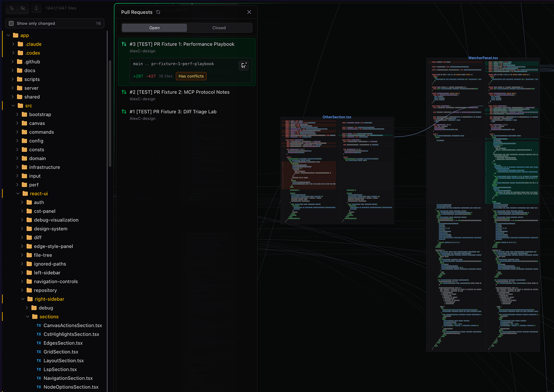Collapse the sections folder chevron
The height and width of the screenshot is (392, 554).
click(28, 316)
